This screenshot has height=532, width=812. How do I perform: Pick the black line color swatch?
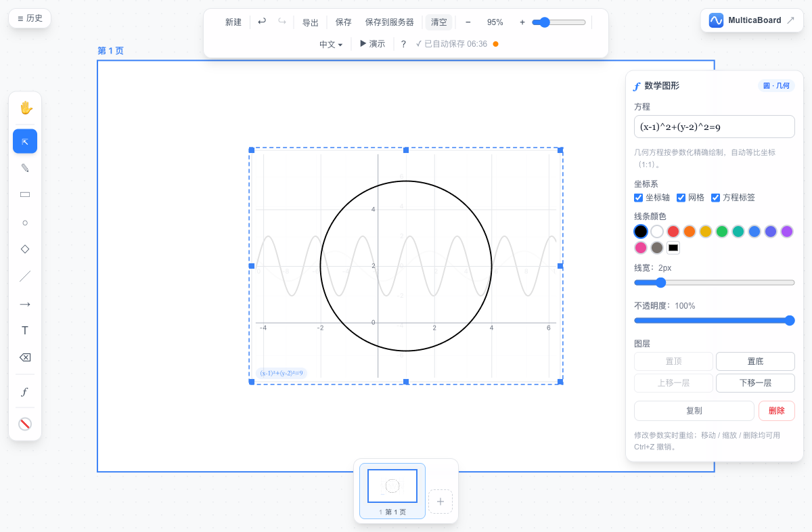tap(641, 231)
